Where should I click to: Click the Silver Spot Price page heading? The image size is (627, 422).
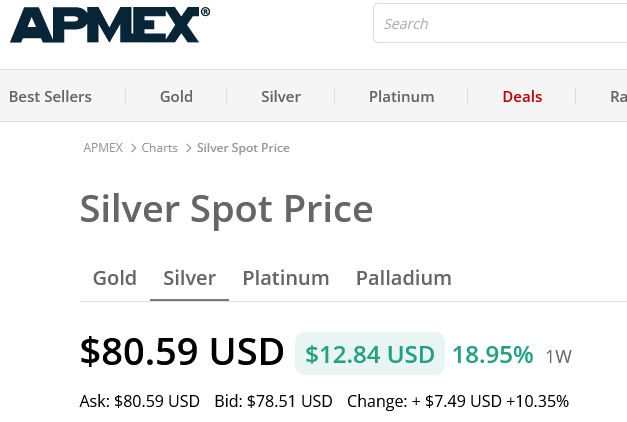(x=226, y=210)
